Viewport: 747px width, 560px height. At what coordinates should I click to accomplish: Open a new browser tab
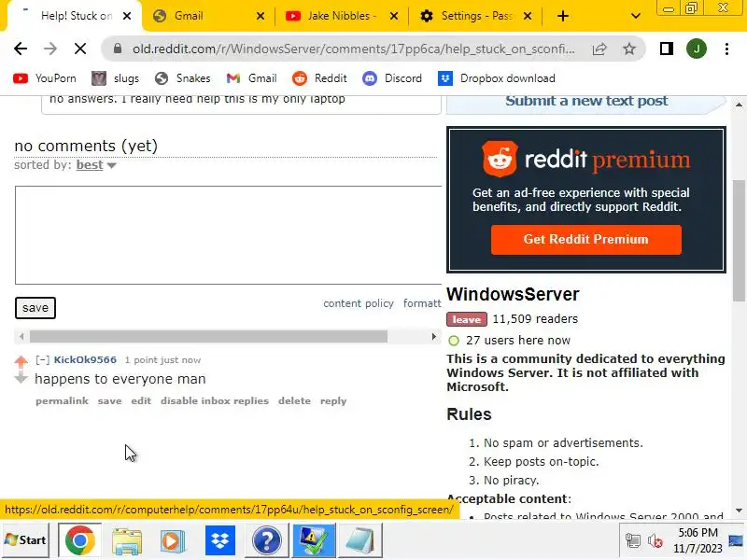coord(563,16)
